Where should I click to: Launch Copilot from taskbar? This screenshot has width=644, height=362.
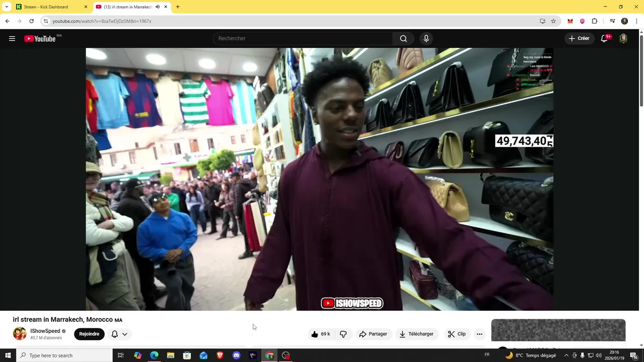137,355
